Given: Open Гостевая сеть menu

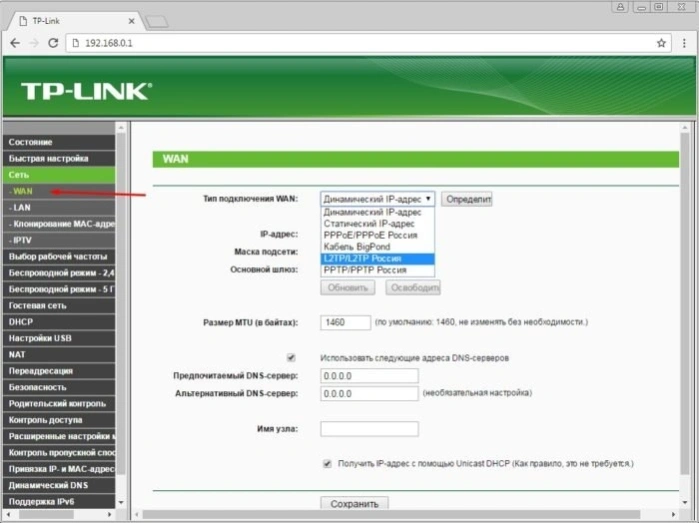Looking at the screenshot, I should 59,306.
